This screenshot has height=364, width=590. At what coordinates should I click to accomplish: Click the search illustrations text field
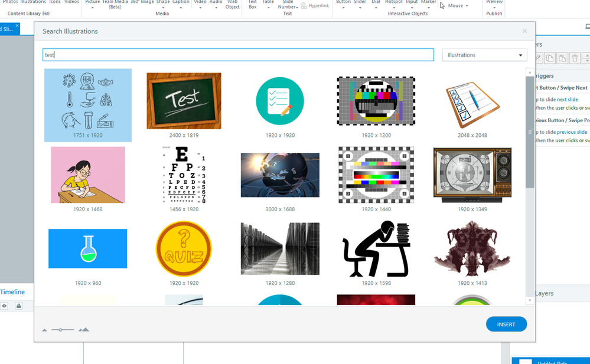click(238, 55)
